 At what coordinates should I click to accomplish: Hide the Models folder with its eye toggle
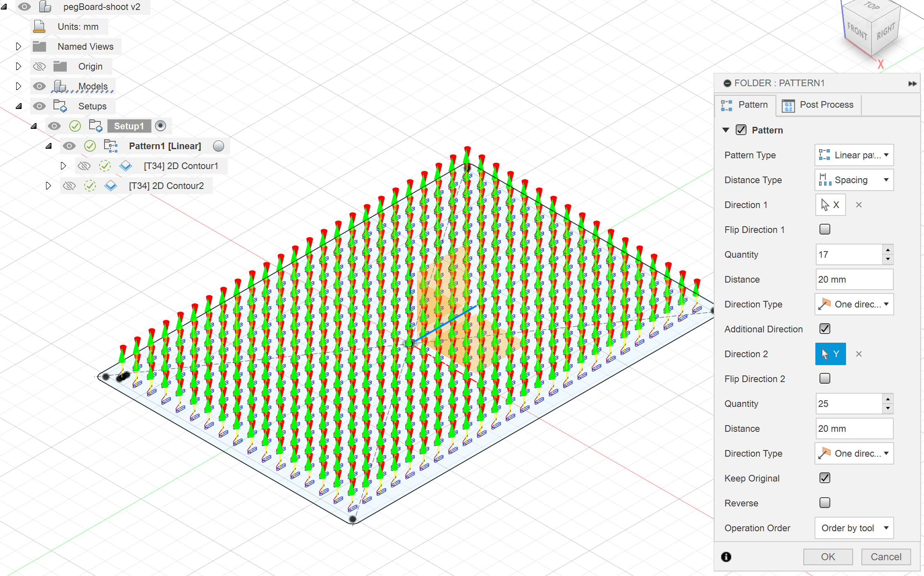(x=39, y=86)
